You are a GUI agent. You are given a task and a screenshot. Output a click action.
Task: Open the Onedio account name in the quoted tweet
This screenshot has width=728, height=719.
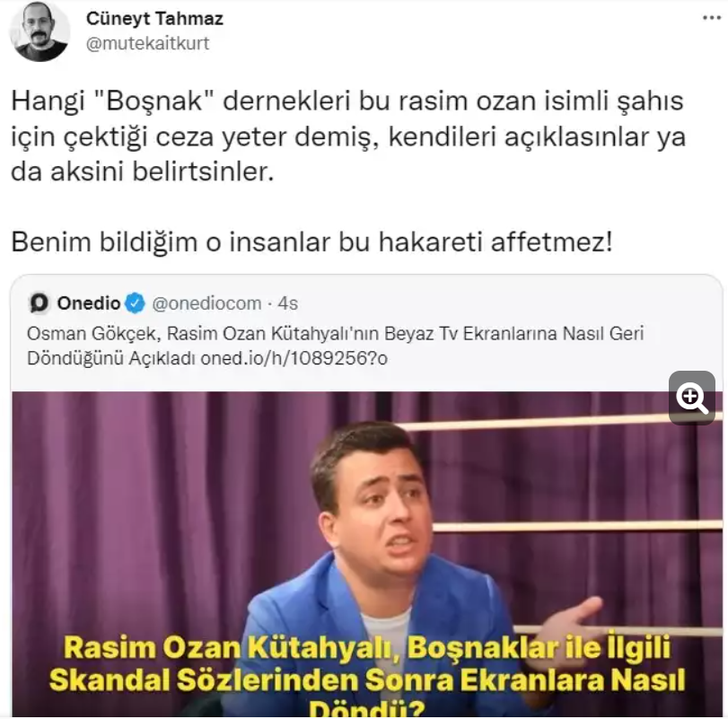point(89,303)
